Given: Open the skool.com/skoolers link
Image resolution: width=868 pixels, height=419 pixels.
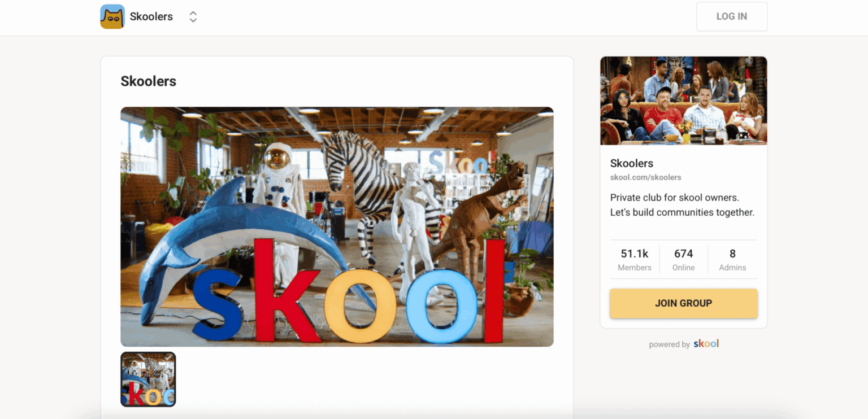Looking at the screenshot, I should pyautogui.click(x=646, y=177).
